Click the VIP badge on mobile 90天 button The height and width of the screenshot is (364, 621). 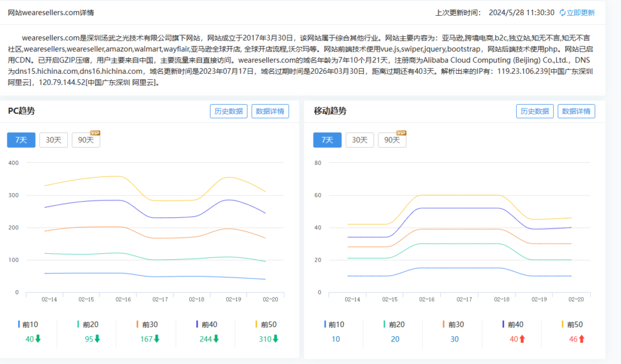click(401, 133)
